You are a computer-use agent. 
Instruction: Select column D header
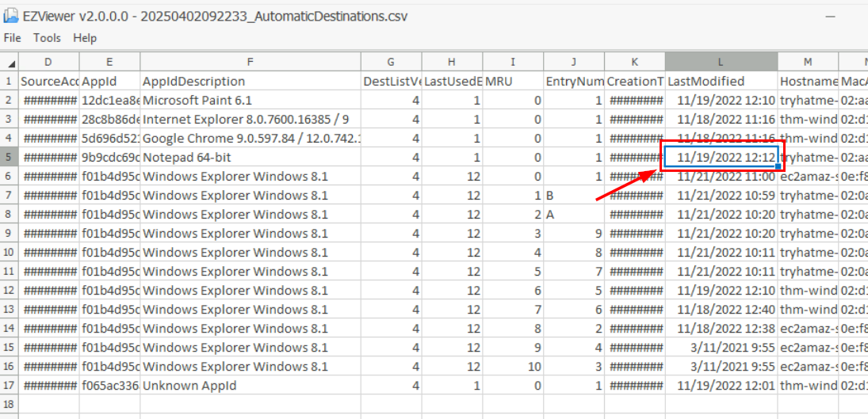coord(48,62)
